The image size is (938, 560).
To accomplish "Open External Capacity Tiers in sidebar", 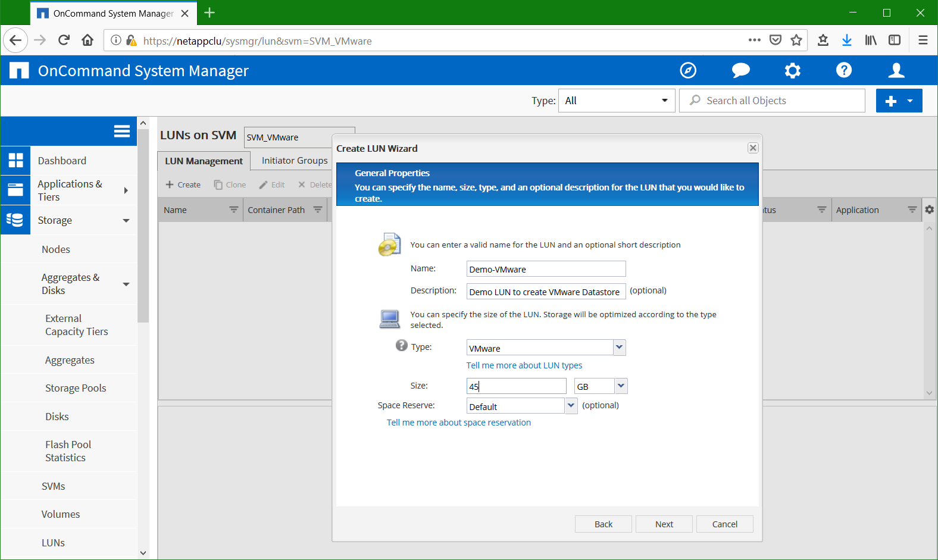I will click(x=77, y=325).
